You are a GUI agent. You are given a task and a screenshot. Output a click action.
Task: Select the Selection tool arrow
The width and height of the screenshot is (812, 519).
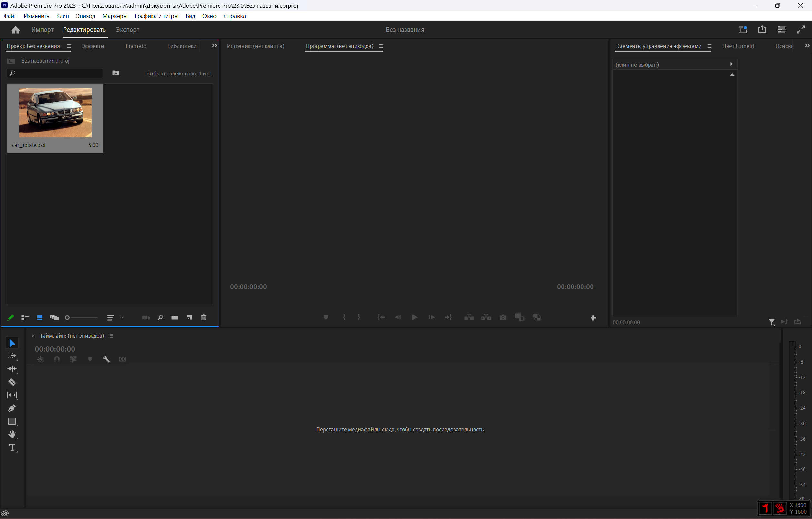(x=12, y=343)
